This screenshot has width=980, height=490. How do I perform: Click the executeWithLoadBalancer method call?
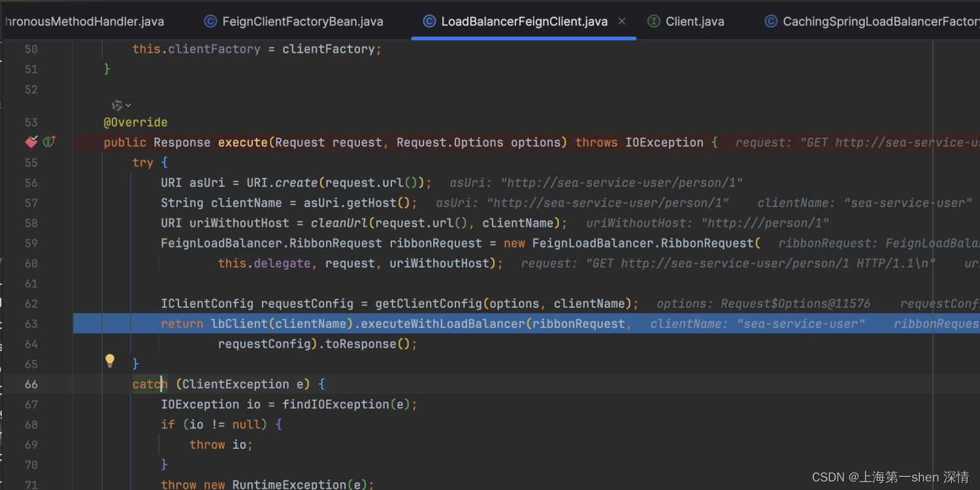443,324
